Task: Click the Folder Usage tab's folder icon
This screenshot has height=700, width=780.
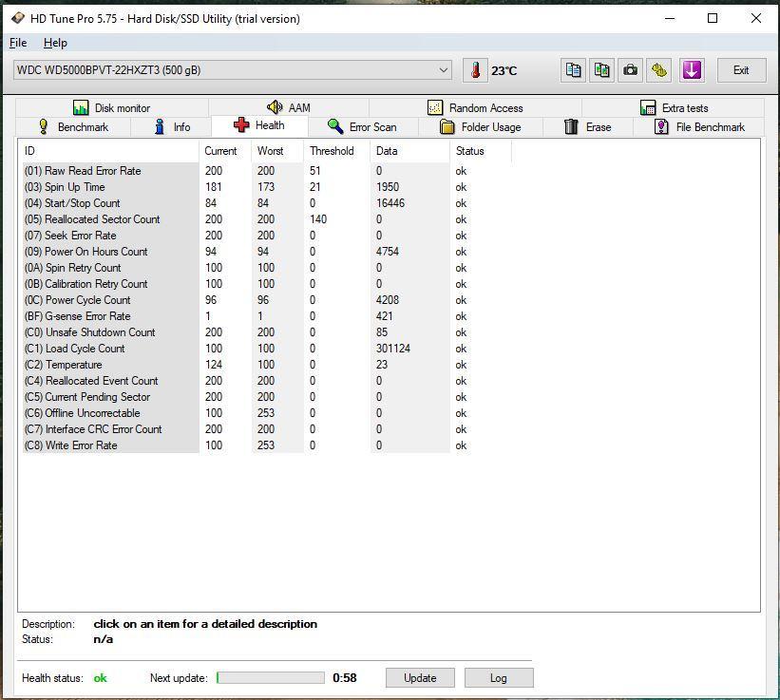Action: click(447, 126)
